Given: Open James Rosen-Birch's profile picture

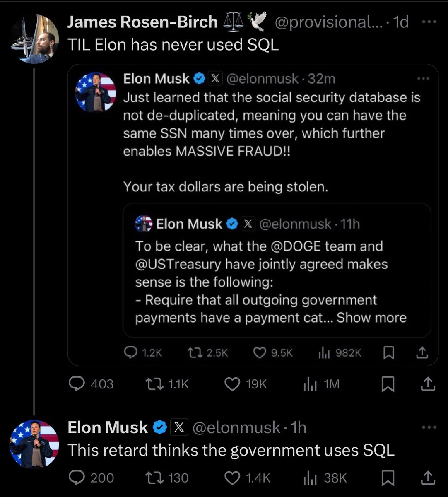Looking at the screenshot, I should click(x=35, y=39).
